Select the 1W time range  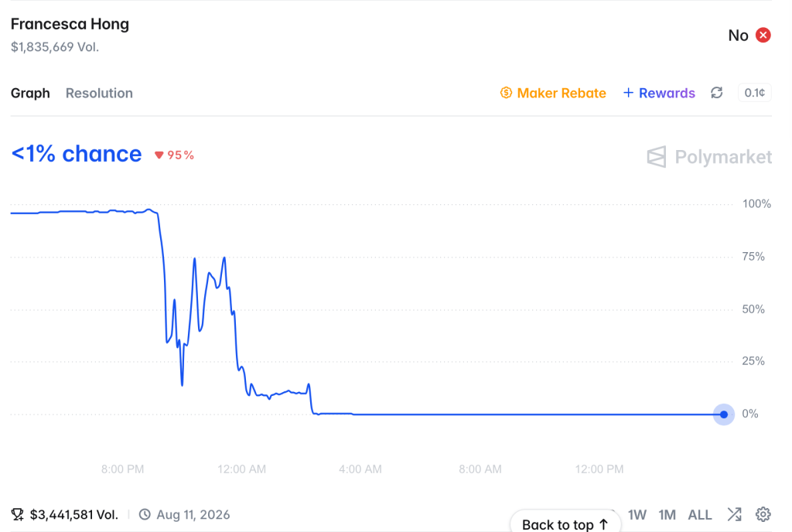[x=637, y=515]
